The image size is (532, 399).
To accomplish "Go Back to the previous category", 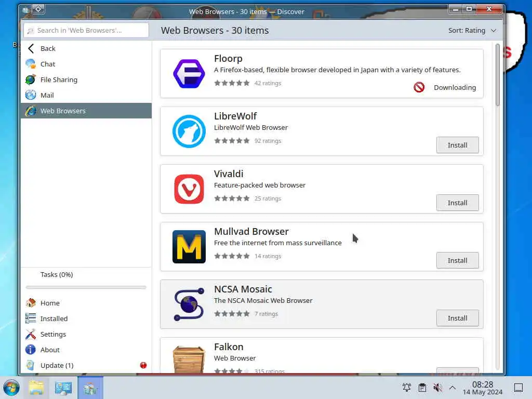I will click(x=86, y=48).
